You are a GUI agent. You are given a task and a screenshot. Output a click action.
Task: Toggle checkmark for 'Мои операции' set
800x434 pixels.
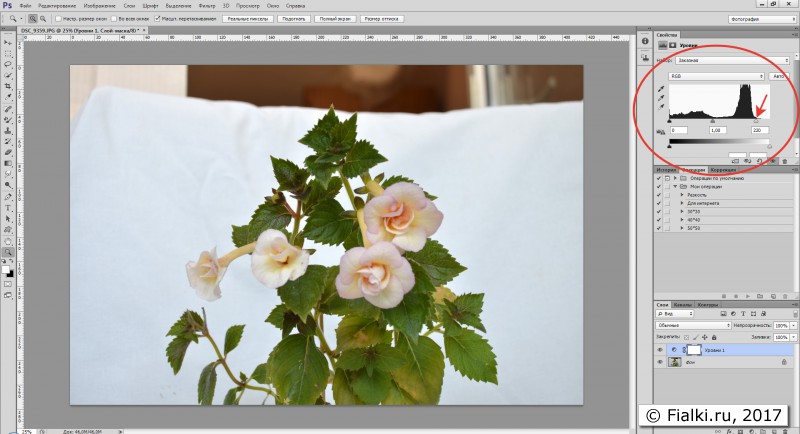coord(659,187)
